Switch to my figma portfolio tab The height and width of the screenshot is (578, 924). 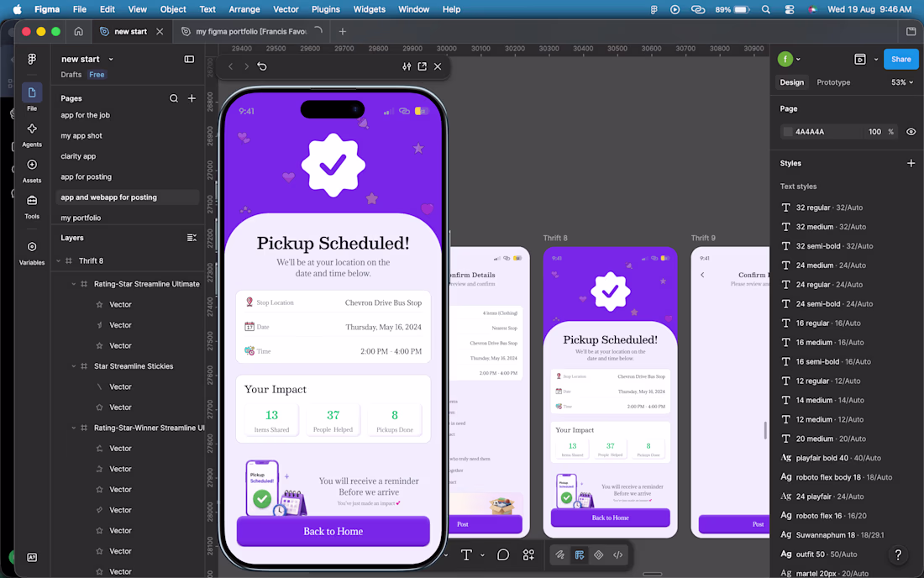(250, 31)
